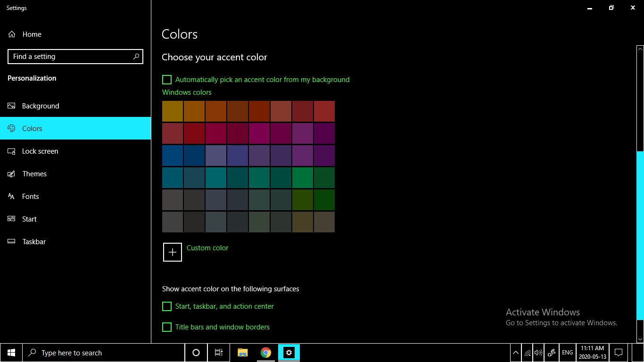Pick the last dark green swatch in fifth row
The image size is (644, 362).
click(x=324, y=200)
